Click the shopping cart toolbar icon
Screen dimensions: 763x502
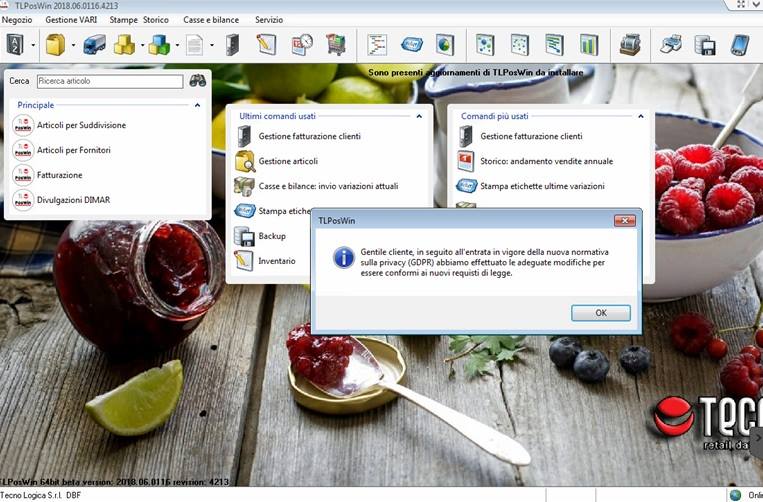(x=336, y=45)
